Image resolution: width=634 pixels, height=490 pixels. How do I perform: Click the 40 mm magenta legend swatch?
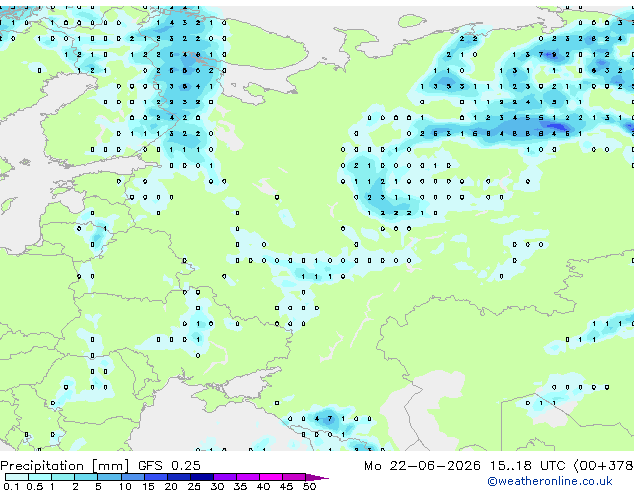(271, 477)
